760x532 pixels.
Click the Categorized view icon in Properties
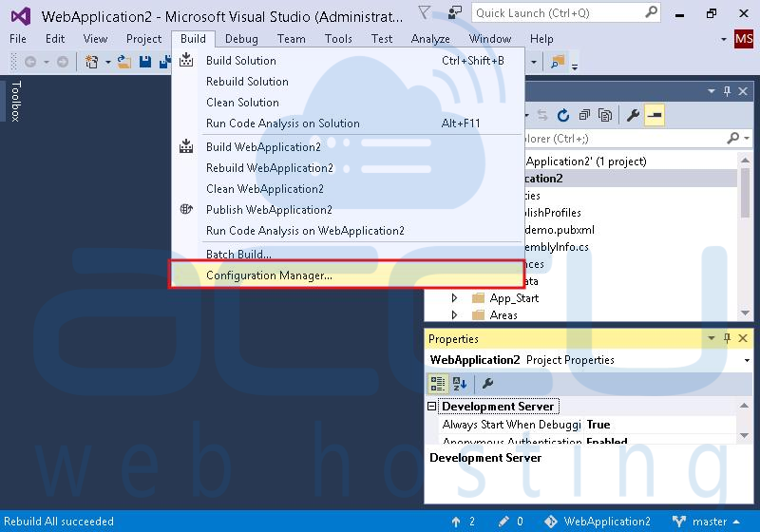pos(438,384)
